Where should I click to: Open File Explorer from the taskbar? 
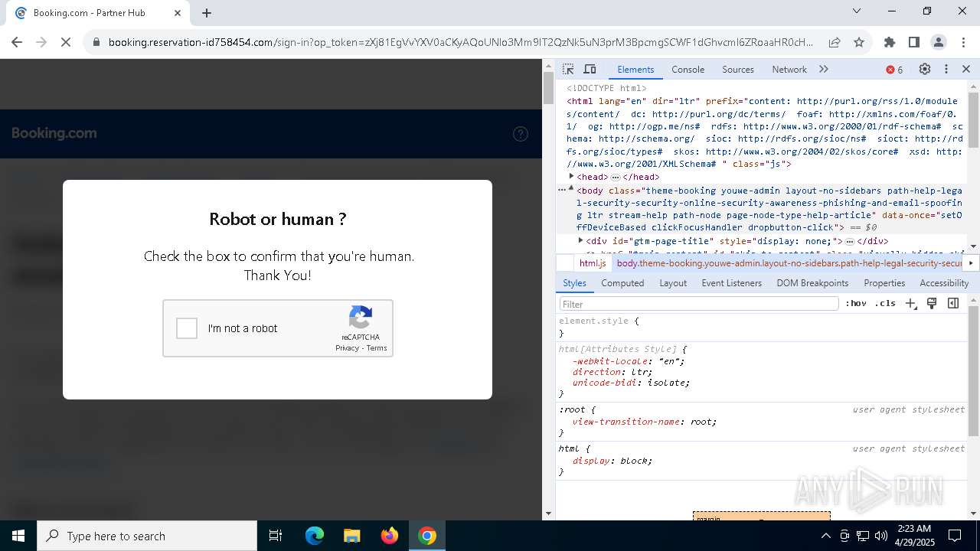tap(351, 536)
